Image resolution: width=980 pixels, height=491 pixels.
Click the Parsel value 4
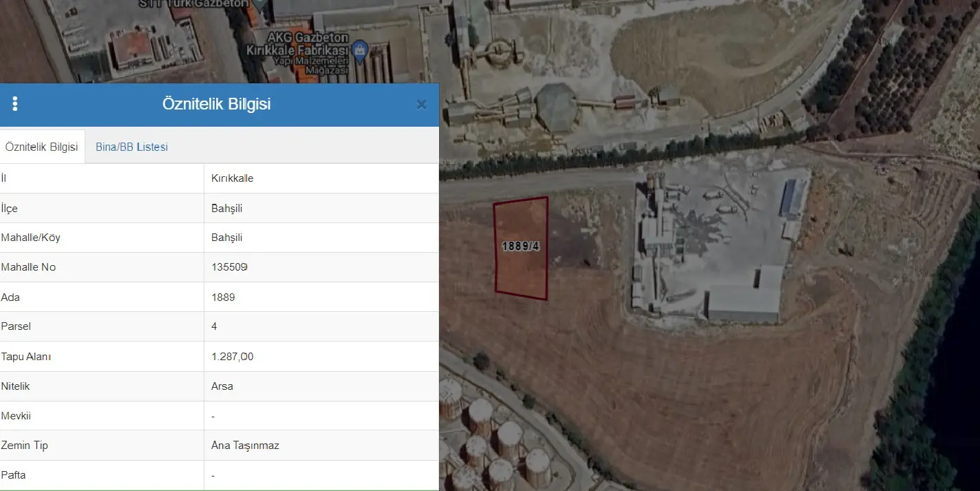coord(215,326)
